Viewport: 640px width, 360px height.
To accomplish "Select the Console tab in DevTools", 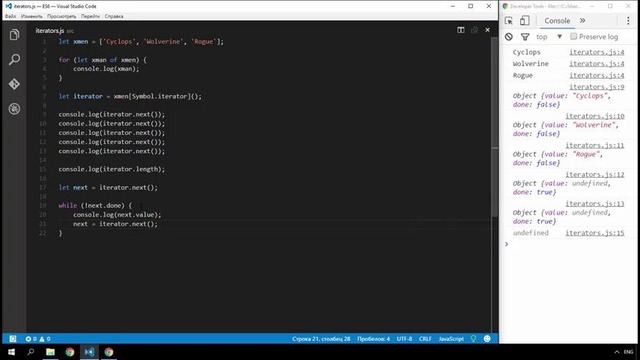I will pos(557,21).
